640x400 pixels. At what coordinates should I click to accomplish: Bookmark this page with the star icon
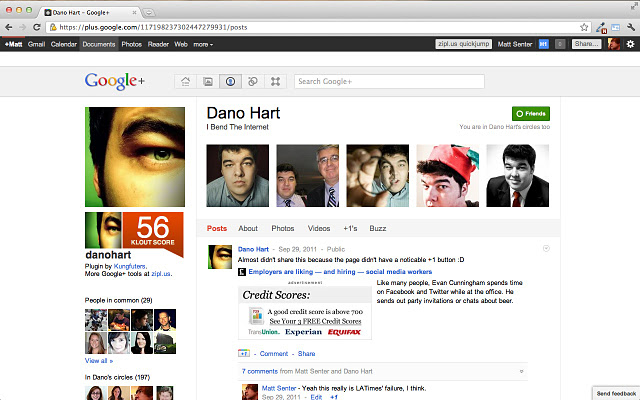coord(583,27)
